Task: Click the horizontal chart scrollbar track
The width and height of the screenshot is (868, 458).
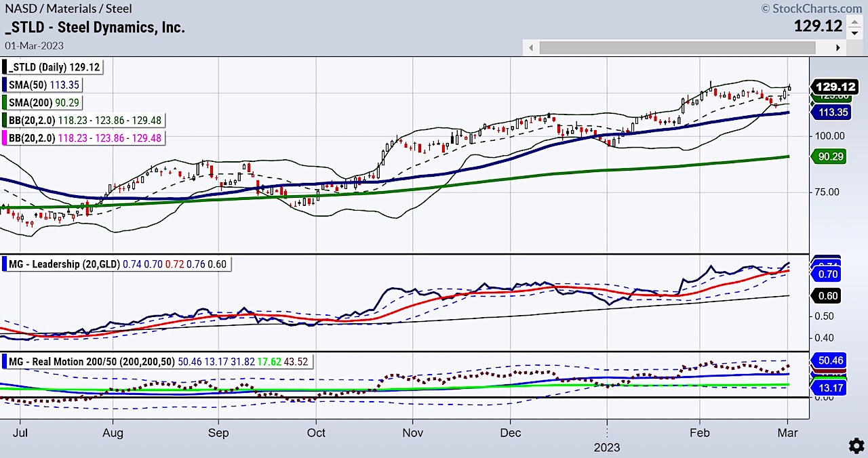Action: (678, 47)
